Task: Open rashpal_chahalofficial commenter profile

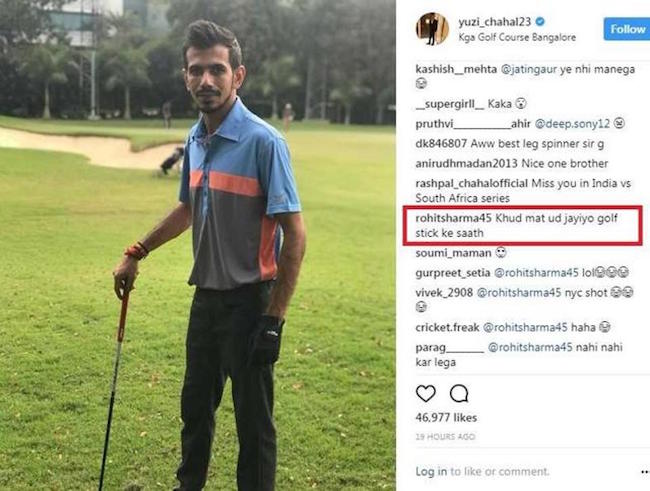Action: click(471, 183)
